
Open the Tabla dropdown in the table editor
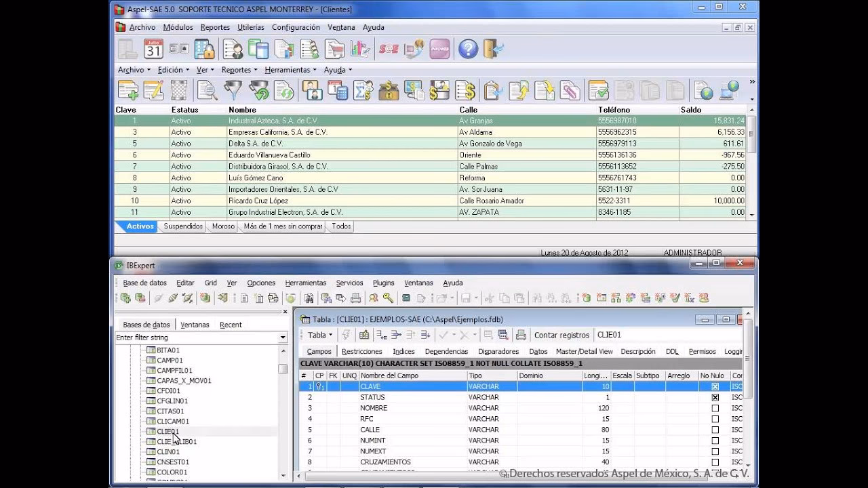(x=320, y=335)
